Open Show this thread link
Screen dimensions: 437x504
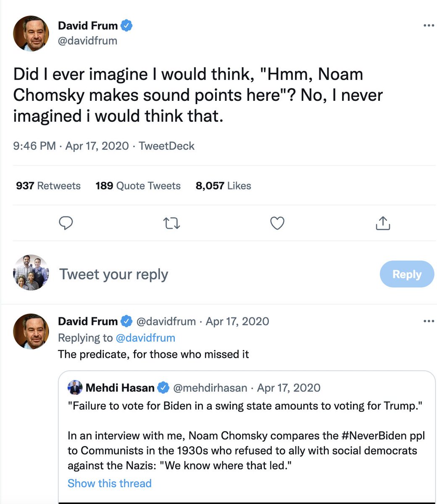coord(109,483)
